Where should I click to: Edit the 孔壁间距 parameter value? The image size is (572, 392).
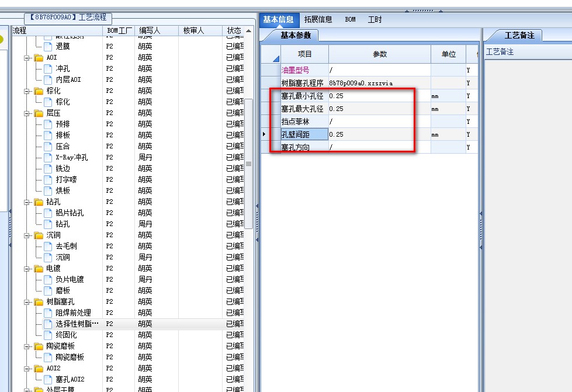pos(379,134)
